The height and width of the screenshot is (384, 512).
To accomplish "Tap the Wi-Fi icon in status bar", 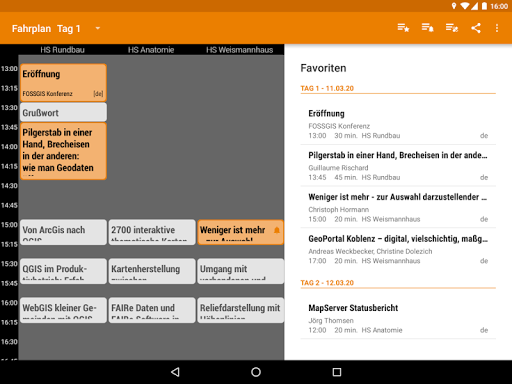I will pos(465,6).
